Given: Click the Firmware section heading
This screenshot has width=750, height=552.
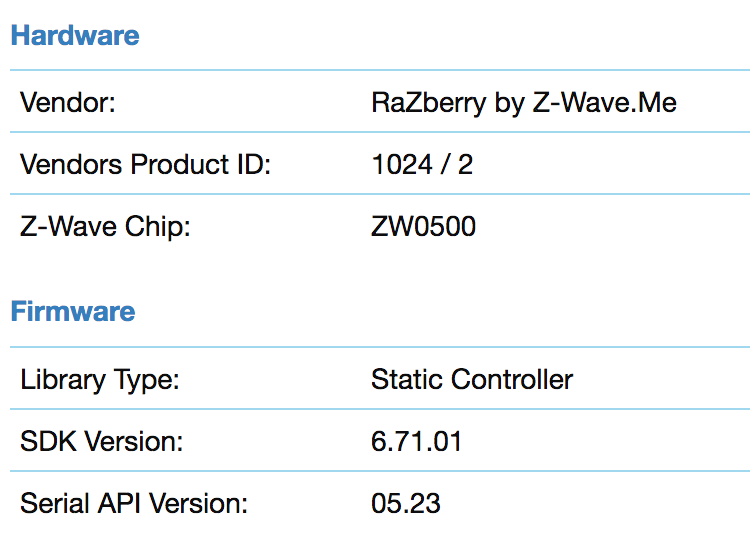Looking at the screenshot, I should pos(73,311).
